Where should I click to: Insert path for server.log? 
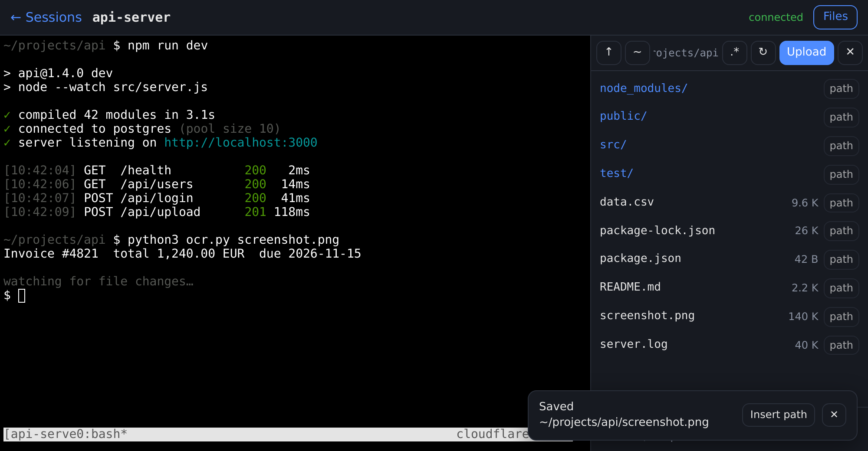(841, 346)
